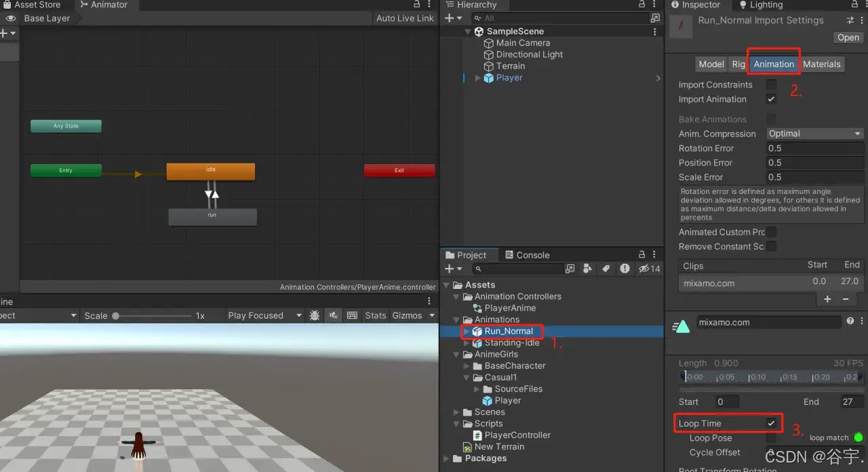This screenshot has height=472, width=868.
Task: Click the mixamo.com clip help icon
Action: coord(850,321)
